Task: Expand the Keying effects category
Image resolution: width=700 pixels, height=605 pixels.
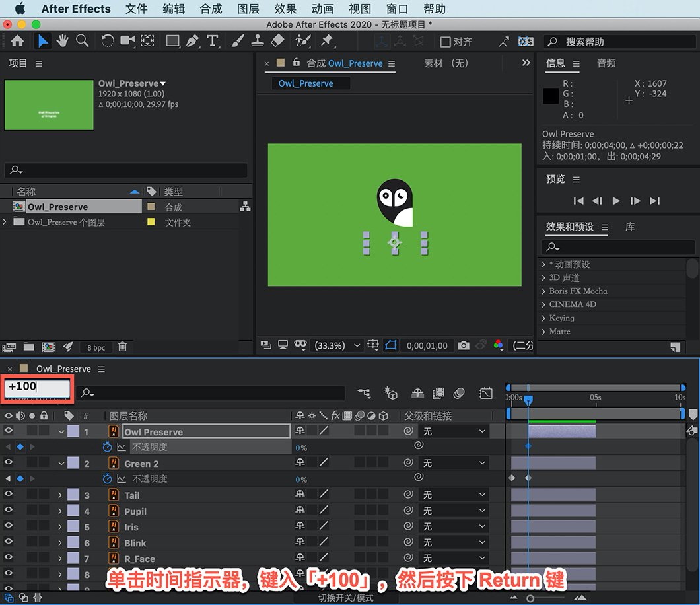Action: tap(543, 318)
